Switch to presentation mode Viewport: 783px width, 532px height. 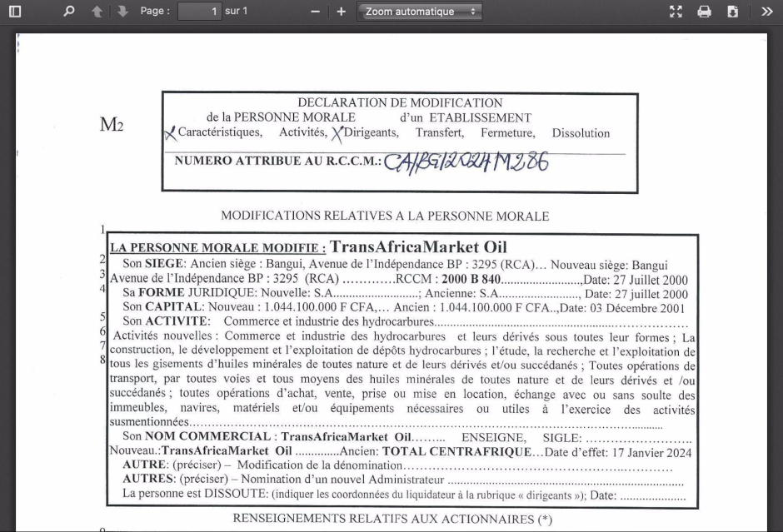(x=678, y=12)
